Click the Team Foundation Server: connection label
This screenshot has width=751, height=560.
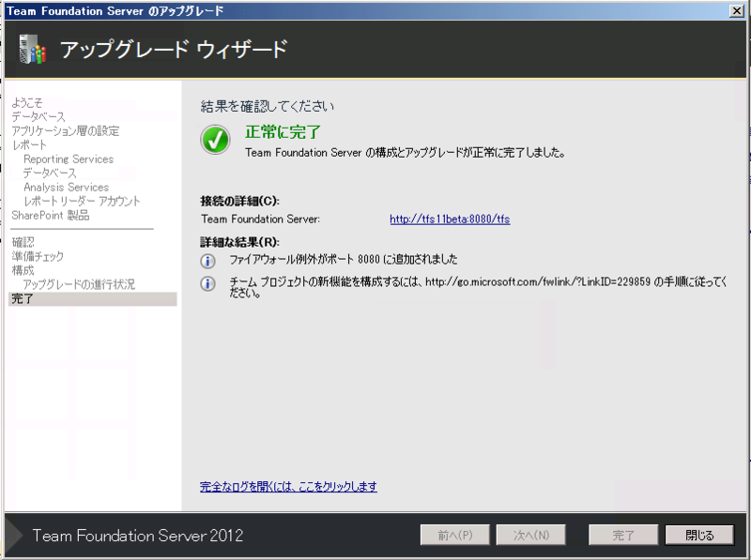pos(261,219)
